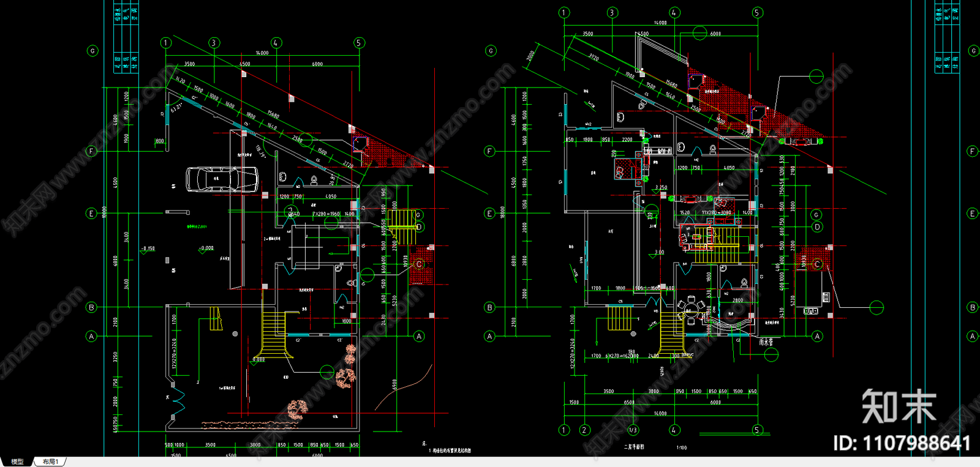Select the 3720 angled dimension text

tap(594, 57)
